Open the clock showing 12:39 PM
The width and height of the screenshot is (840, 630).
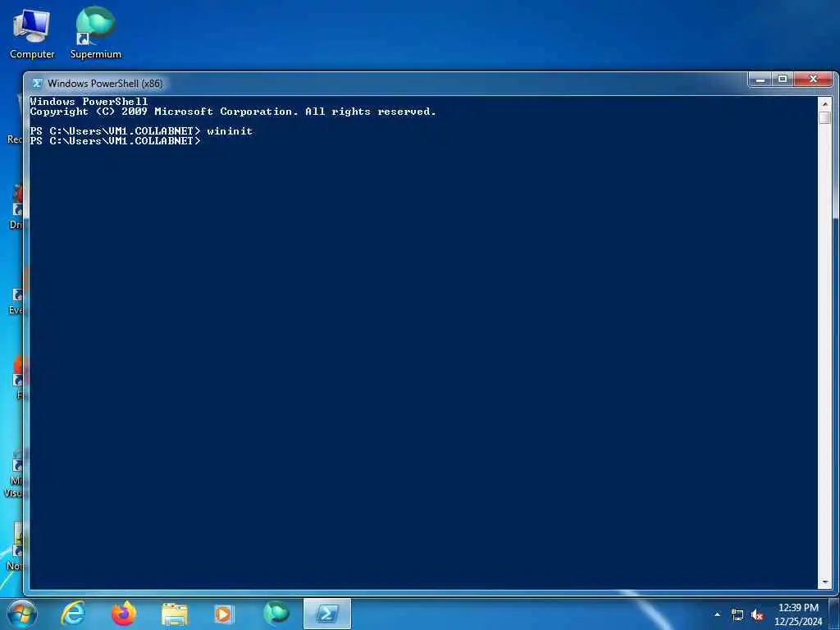pyautogui.click(x=798, y=614)
